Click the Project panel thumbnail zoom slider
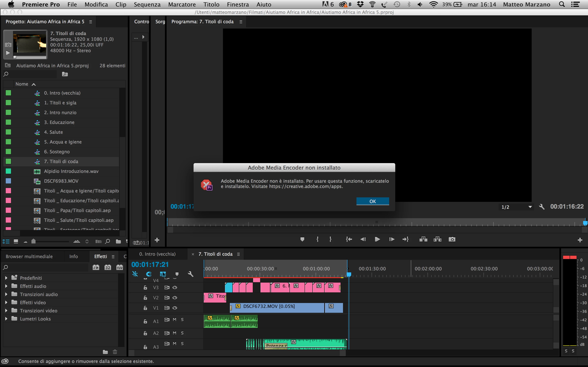This screenshot has width=588, height=367. point(34,241)
